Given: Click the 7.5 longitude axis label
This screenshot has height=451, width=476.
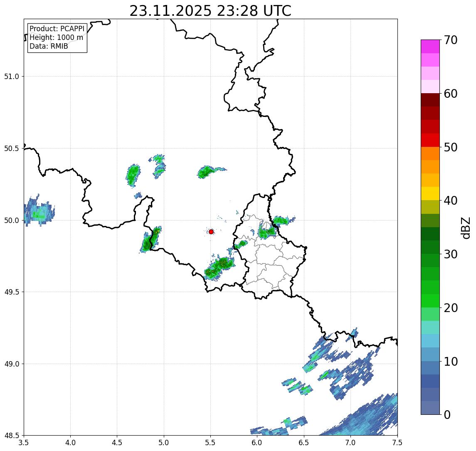Looking at the screenshot, I should point(397,443).
